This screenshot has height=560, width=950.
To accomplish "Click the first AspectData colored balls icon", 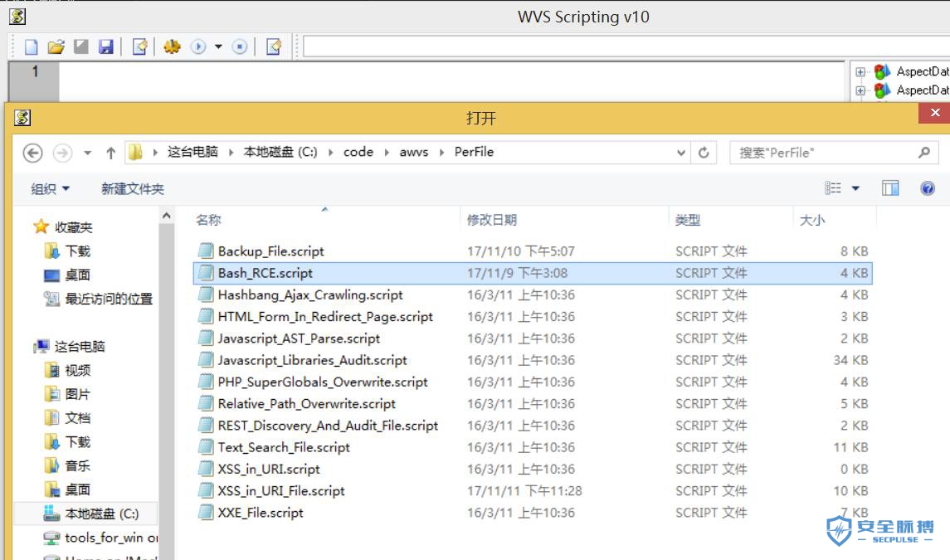I will 882,71.
